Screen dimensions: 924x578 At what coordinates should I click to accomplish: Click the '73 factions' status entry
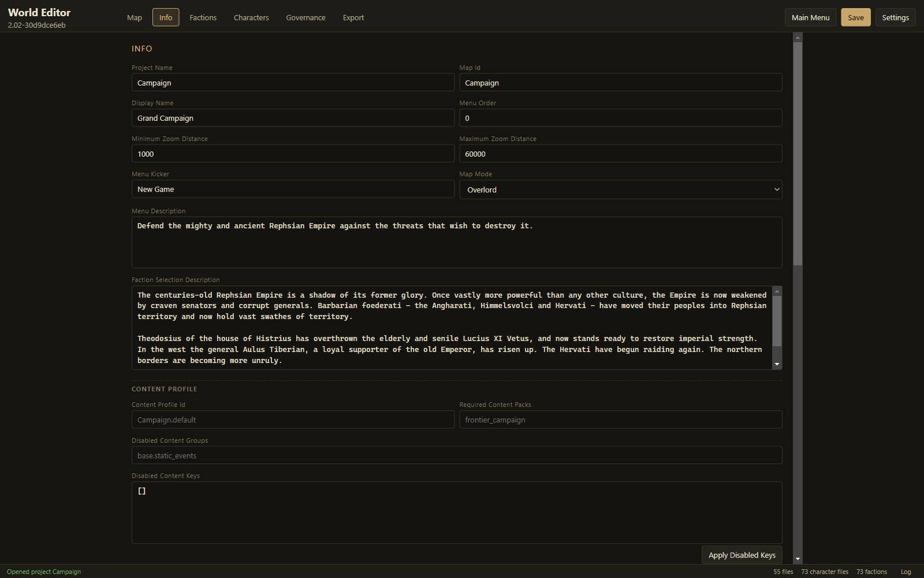click(871, 572)
